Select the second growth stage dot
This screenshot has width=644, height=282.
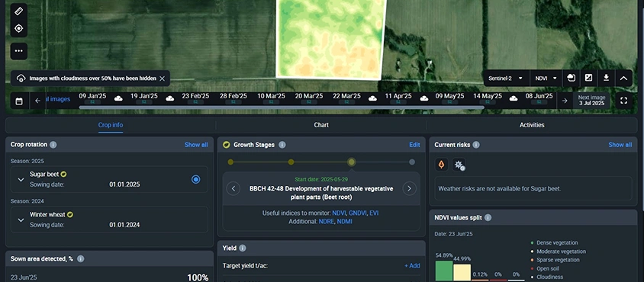point(291,162)
